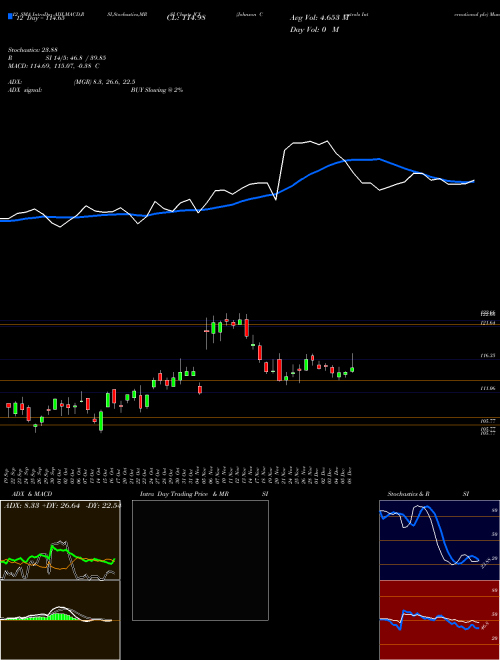The image size is (500, 660).
Task: Open the red RSI indicator panel
Action: (439, 620)
